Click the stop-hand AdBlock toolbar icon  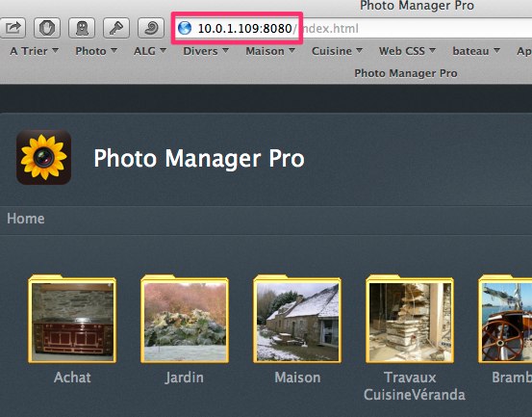[47, 28]
